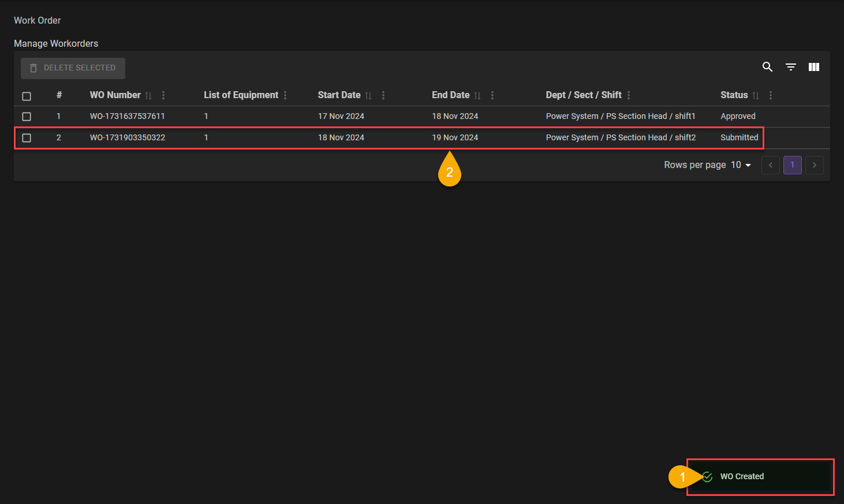
Task: Click the Submitted status cell
Action: pos(739,137)
